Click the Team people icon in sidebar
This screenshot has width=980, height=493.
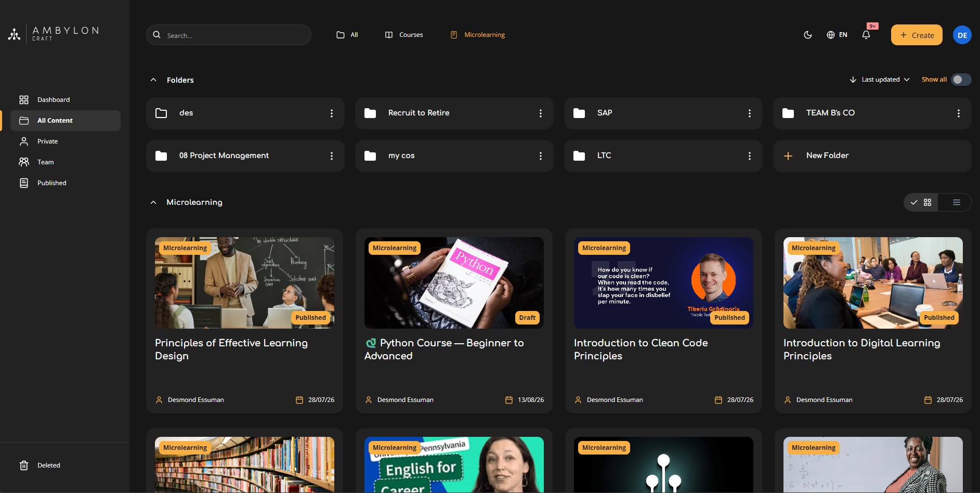point(24,162)
